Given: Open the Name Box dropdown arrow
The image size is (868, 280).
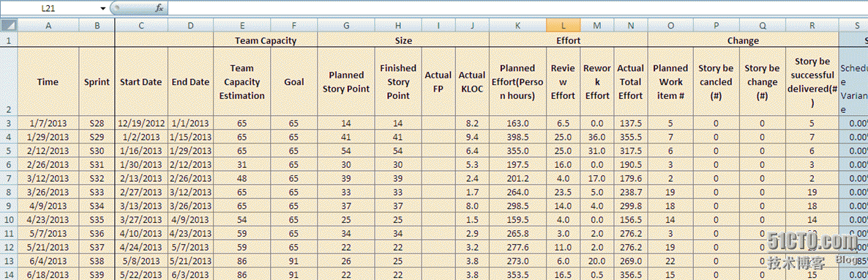Looking at the screenshot, I should coord(102,9).
